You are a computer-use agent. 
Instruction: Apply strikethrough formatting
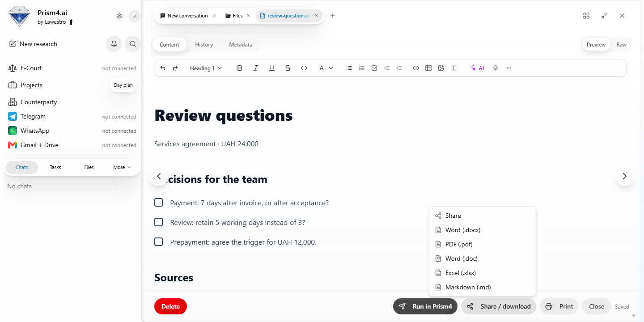tap(288, 68)
